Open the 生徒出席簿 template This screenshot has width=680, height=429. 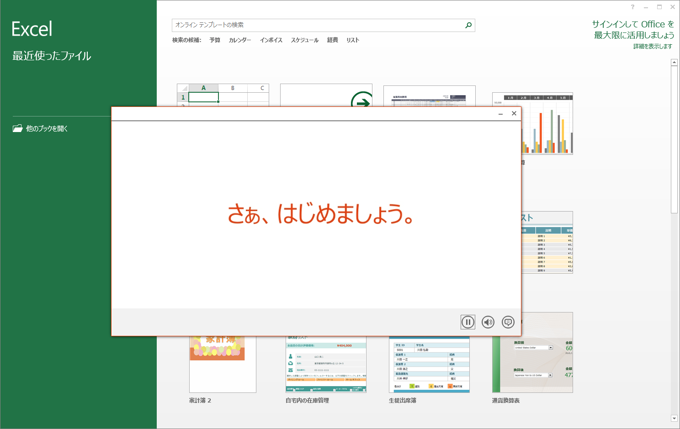click(x=429, y=364)
